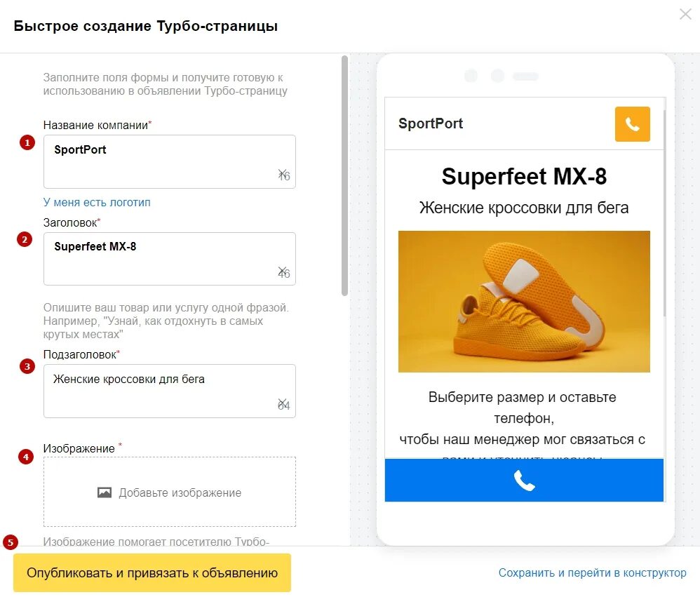700x597 pixels.
Task: Follow Сохранить и перейти в конструктор link
Action: [592, 573]
